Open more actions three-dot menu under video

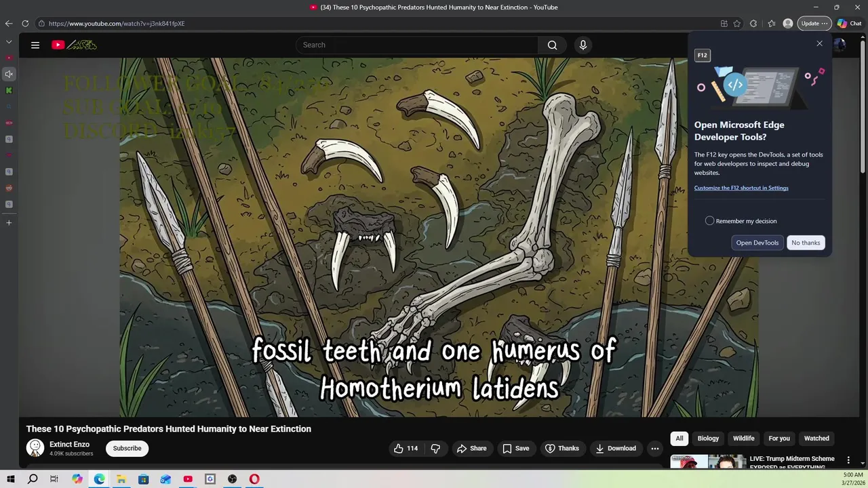pyautogui.click(x=654, y=449)
